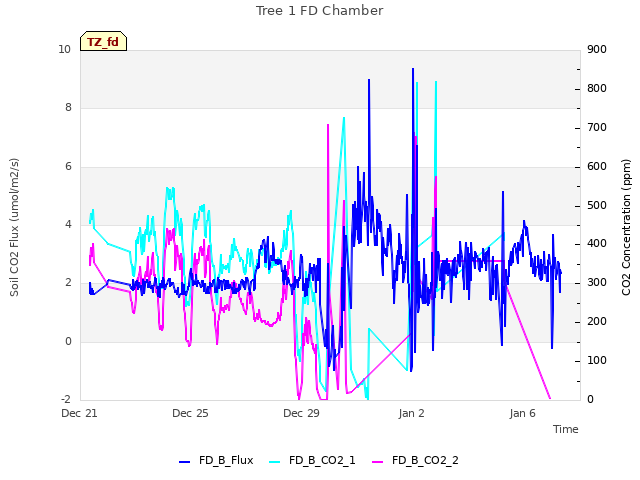
Task: Click the Time axis title
Action: 566,429
